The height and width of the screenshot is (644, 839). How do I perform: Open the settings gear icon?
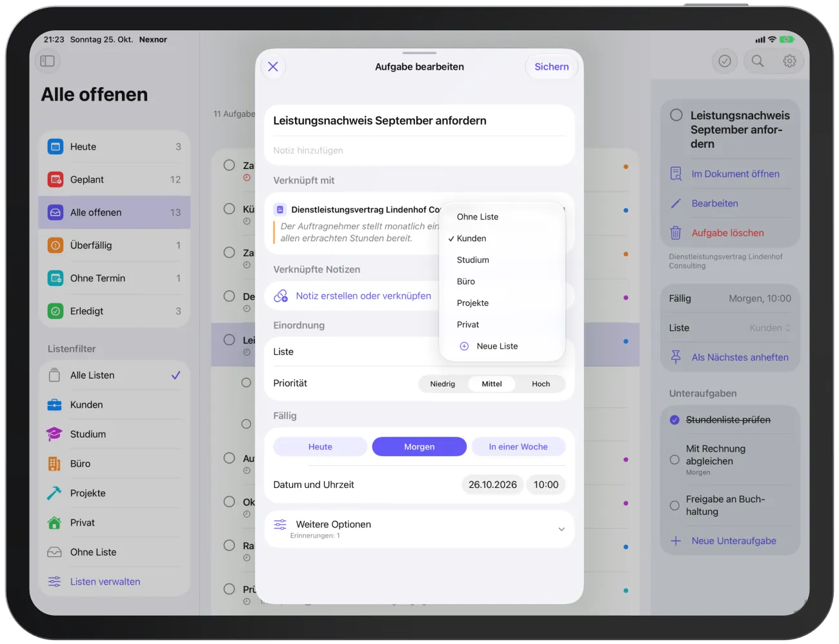click(x=789, y=61)
